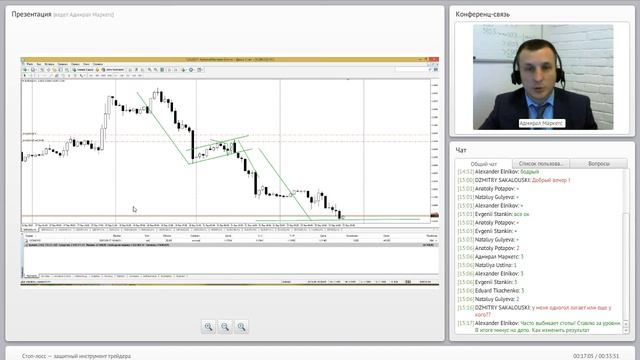640x360 pixels.
Task: Click MetaTrader chart zoom in icon
Action: pyautogui.click(x=149, y=70)
